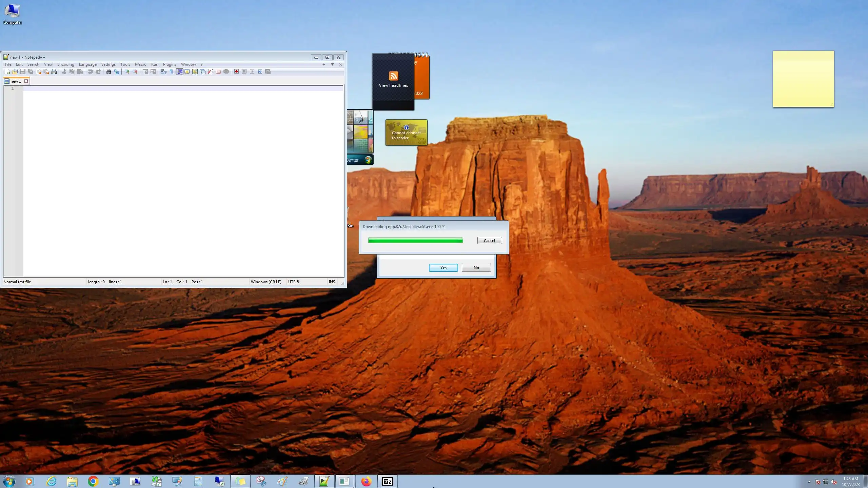The width and height of the screenshot is (868, 488).
Task: Open Firefox from the taskbar
Action: tap(366, 482)
